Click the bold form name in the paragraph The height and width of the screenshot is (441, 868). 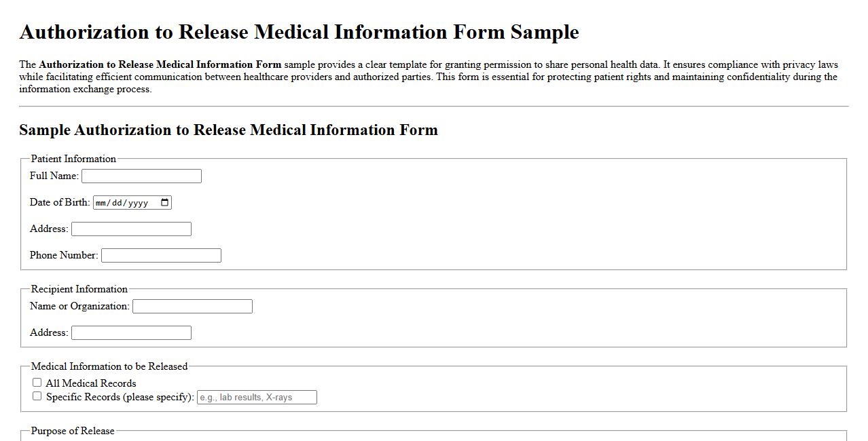coord(161,64)
